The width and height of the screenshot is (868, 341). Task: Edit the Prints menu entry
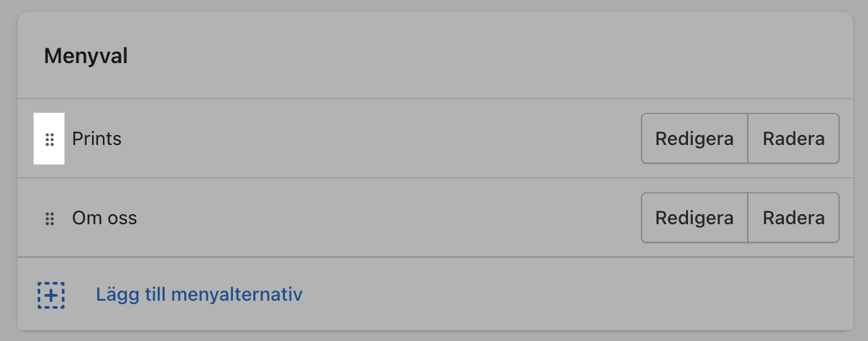(694, 139)
